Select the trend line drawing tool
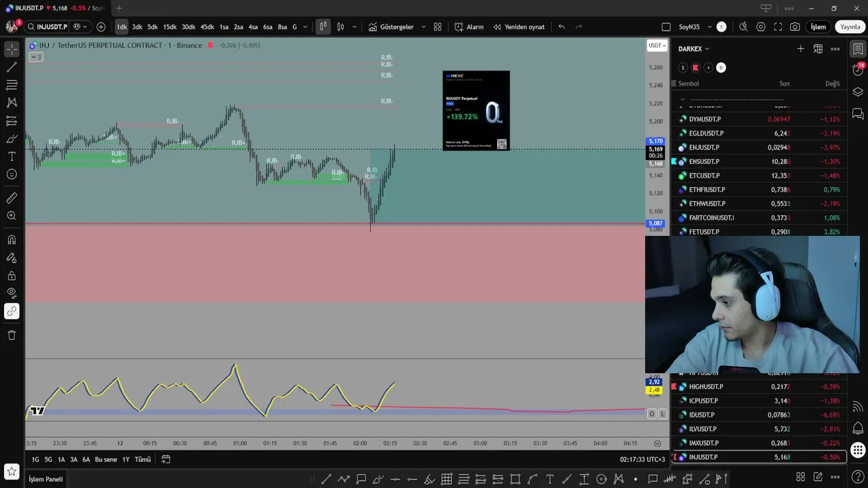 [x=12, y=67]
